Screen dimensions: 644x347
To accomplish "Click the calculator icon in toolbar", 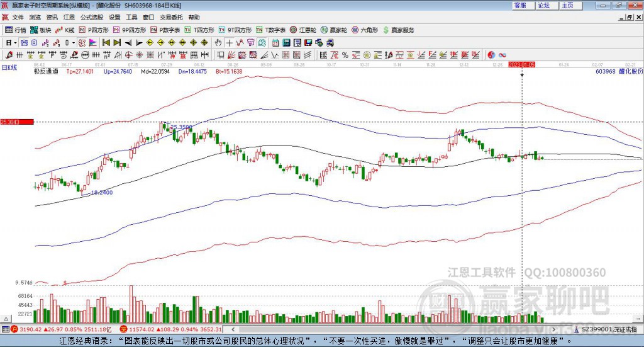I will point(286,43).
